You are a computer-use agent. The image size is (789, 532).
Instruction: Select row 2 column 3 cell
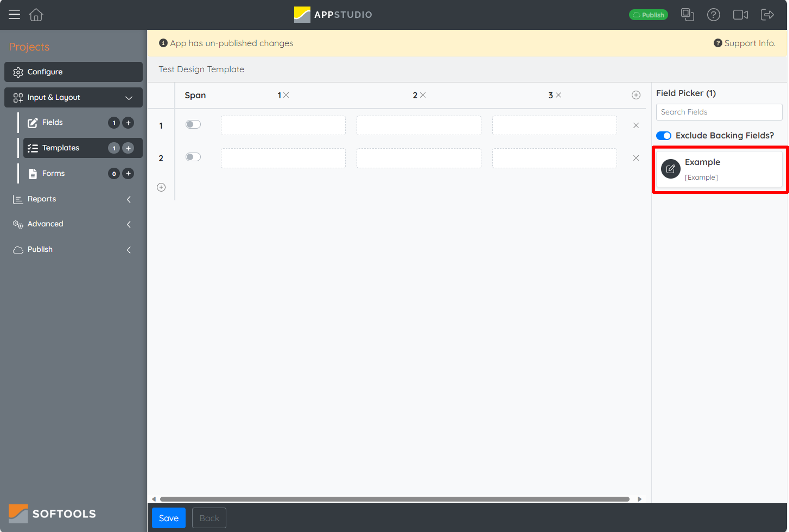coord(554,158)
